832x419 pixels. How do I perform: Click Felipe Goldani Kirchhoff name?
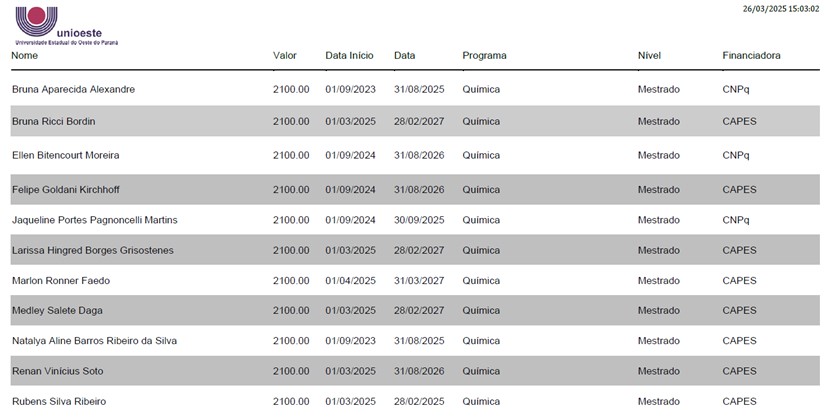coord(66,190)
